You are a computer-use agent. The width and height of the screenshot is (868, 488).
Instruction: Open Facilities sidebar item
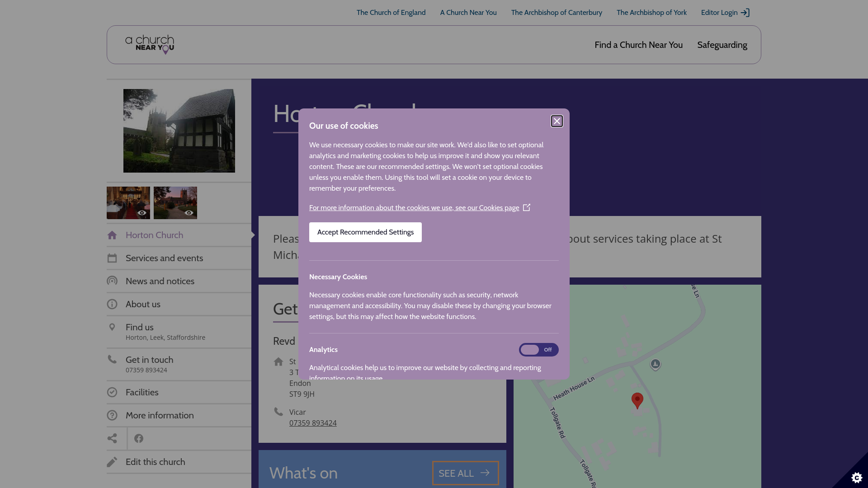coord(179,392)
